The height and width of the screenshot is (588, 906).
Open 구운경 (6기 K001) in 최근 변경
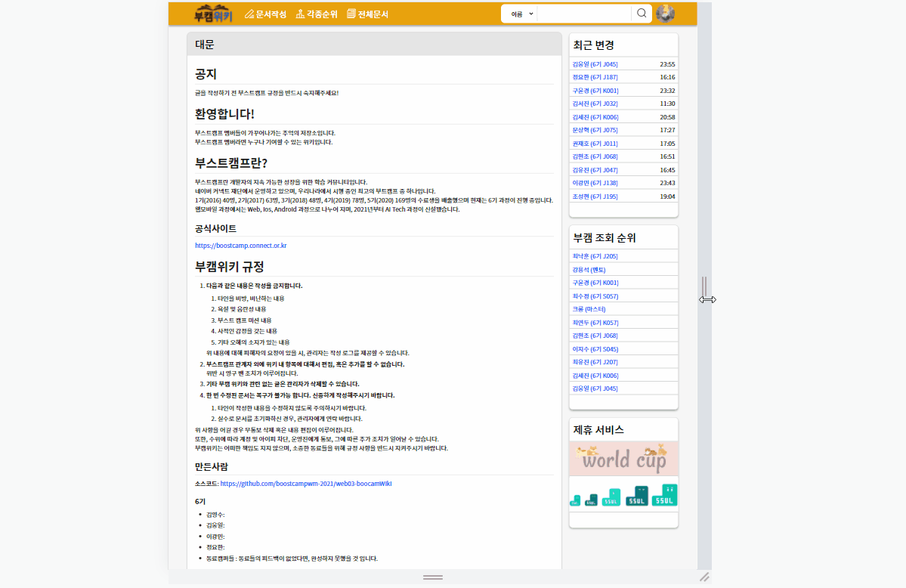coord(595,91)
